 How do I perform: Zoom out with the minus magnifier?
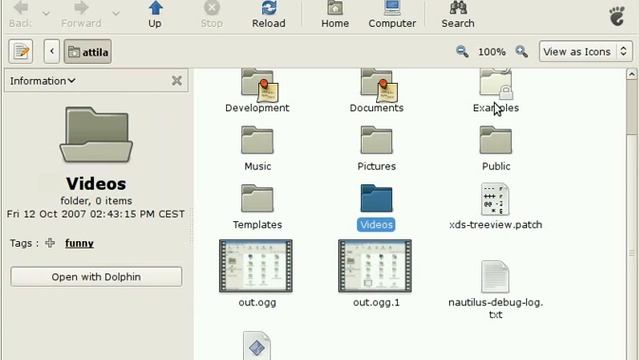462,51
